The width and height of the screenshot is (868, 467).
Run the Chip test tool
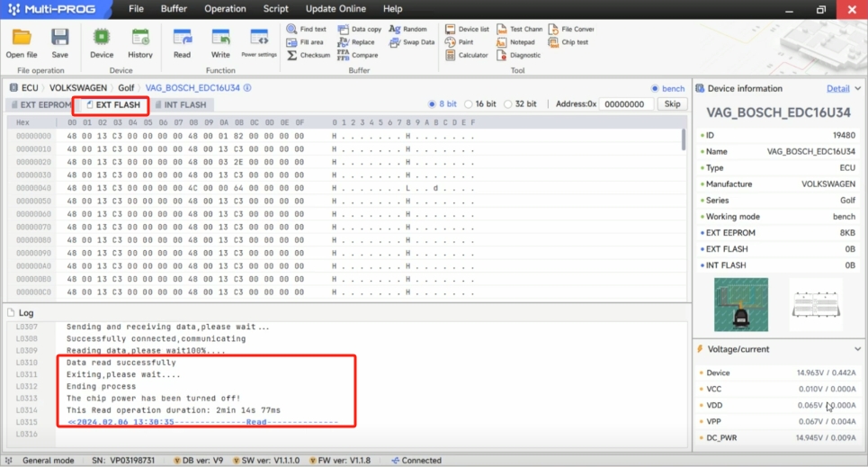pos(568,42)
